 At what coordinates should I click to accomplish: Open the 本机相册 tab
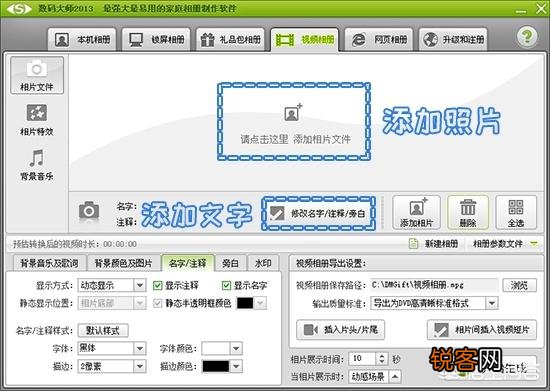(x=82, y=40)
